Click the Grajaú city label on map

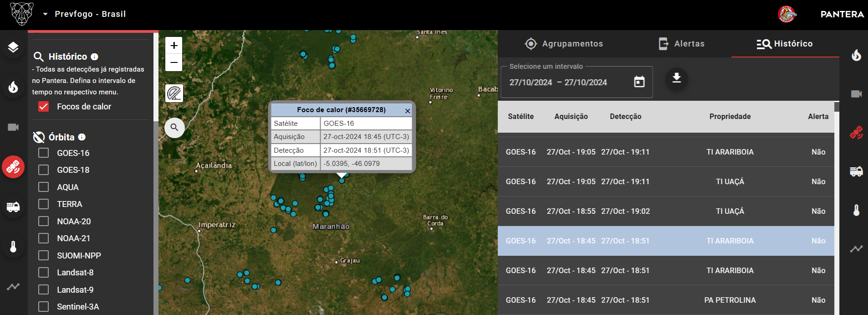click(350, 260)
